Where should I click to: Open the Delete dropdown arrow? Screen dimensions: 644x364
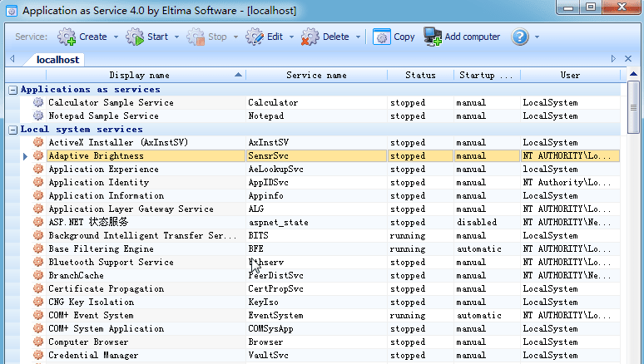359,37
